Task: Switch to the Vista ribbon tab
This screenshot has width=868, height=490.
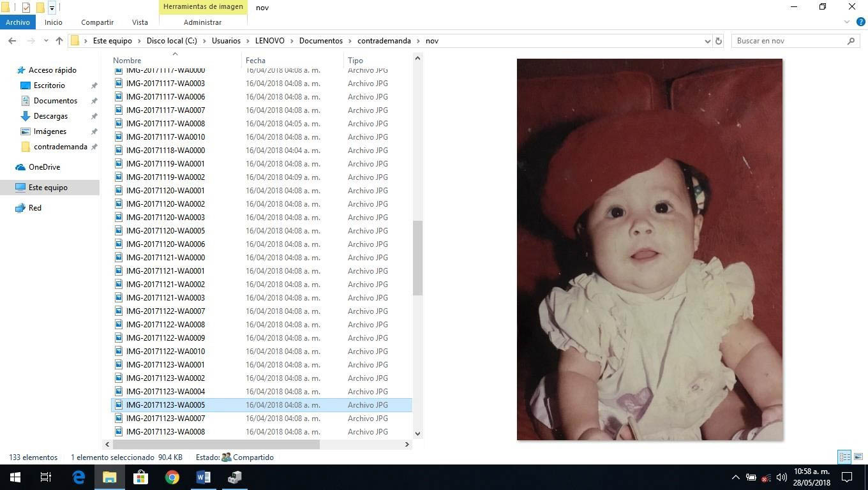Action: point(140,22)
